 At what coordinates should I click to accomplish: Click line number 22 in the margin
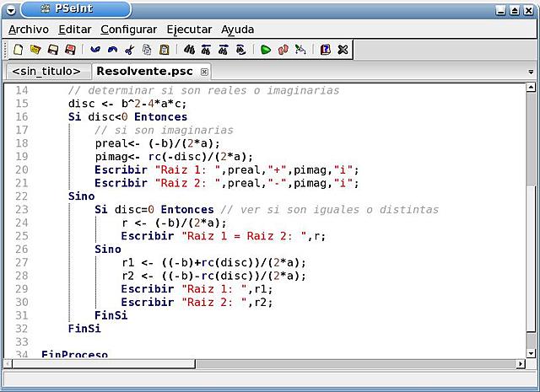point(22,196)
